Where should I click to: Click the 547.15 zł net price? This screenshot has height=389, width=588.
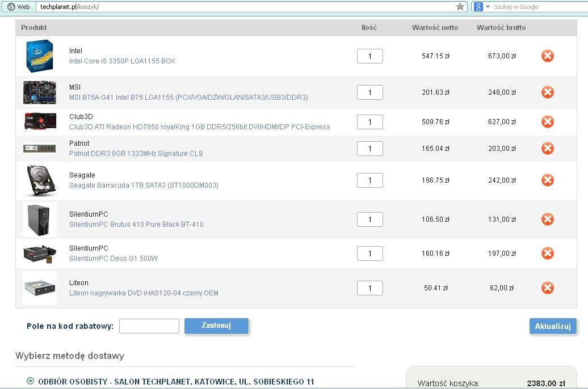click(x=435, y=56)
